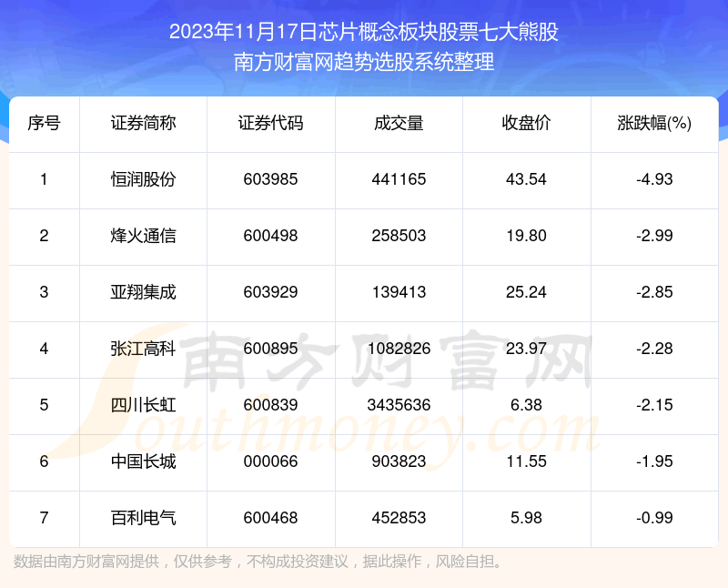The height and width of the screenshot is (588, 728).
Task: Click subtitle 南方财富网趋势选股系统整理
Action: pyautogui.click(x=363, y=62)
